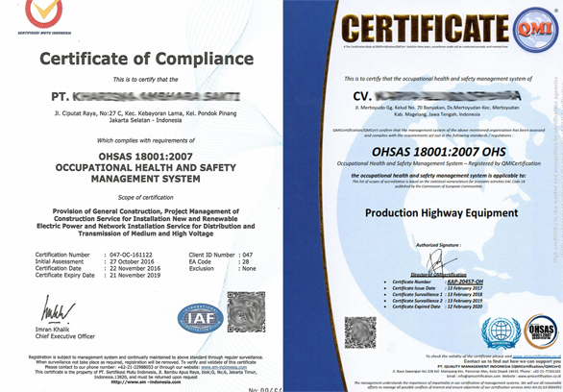Click the "Jl. Ciputat Raya, No:27 C" address line
Image resolution: width=563 pixels, height=392 pixels.
(145, 113)
